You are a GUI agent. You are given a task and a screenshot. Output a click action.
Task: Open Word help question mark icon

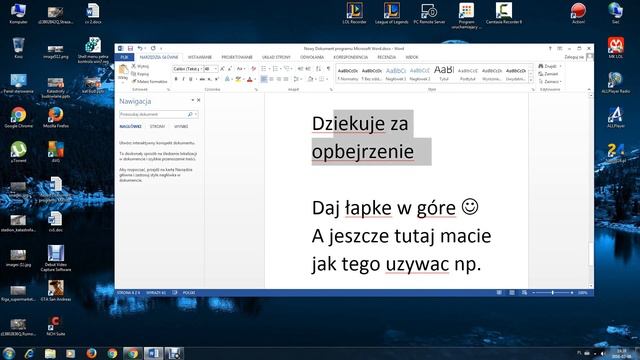550,48
